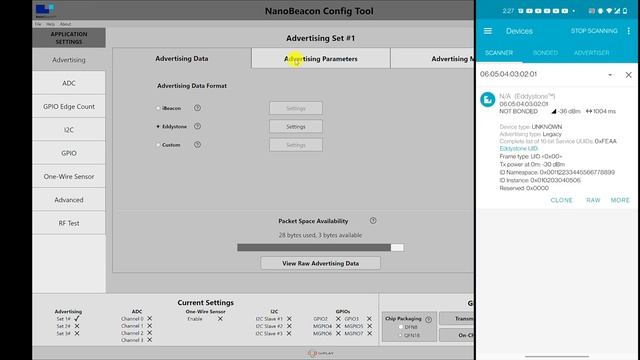Click the X status beside ADC Channel 0
This screenshot has width=640, height=360.
point(149,318)
